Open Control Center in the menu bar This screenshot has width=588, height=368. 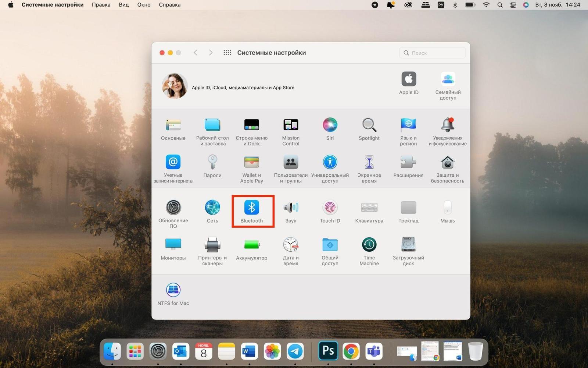(x=513, y=5)
